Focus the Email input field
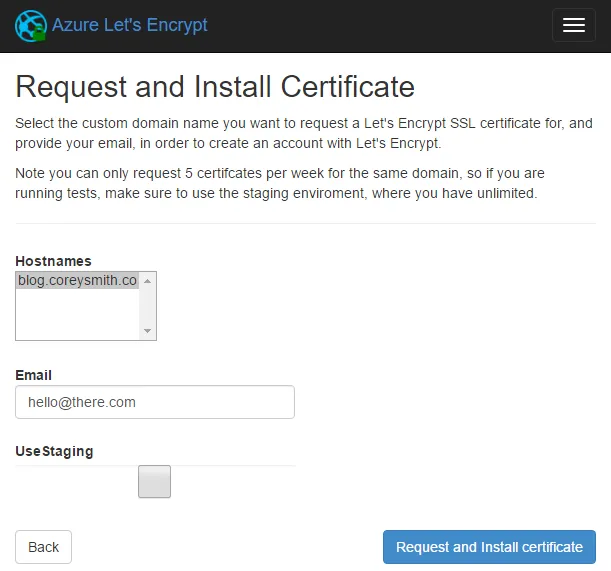This screenshot has width=611, height=571. (x=155, y=402)
